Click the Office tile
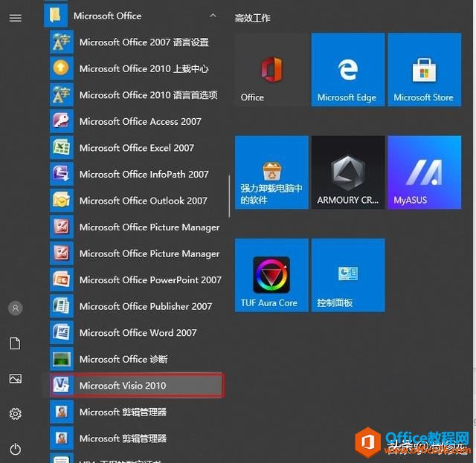The height and width of the screenshot is (463, 476). pos(271,70)
